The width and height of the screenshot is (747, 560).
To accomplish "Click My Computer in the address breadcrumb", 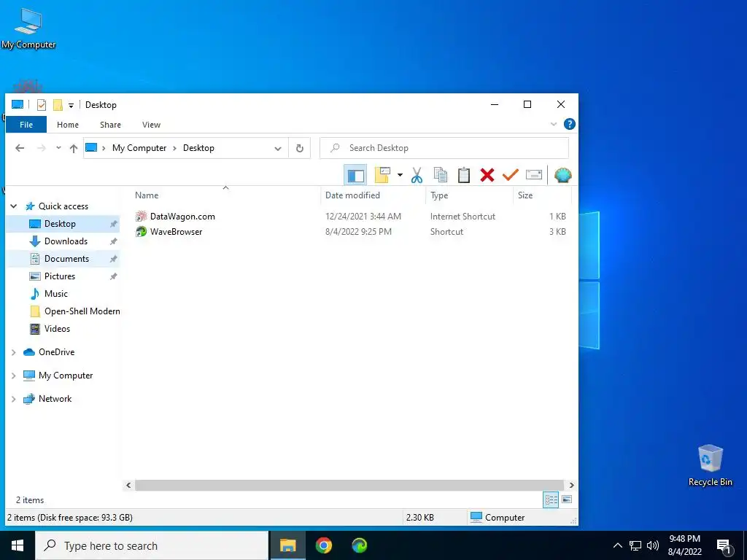I will click(x=139, y=148).
